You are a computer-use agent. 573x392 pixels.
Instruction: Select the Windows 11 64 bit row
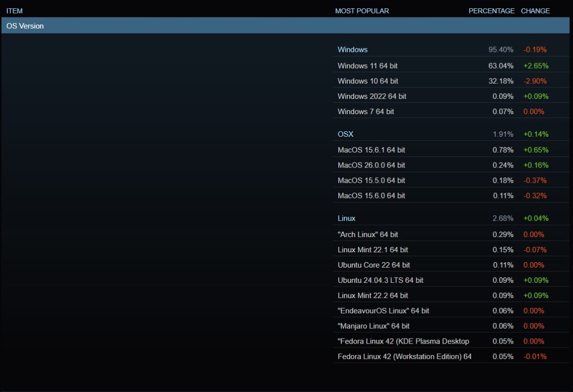click(x=368, y=66)
